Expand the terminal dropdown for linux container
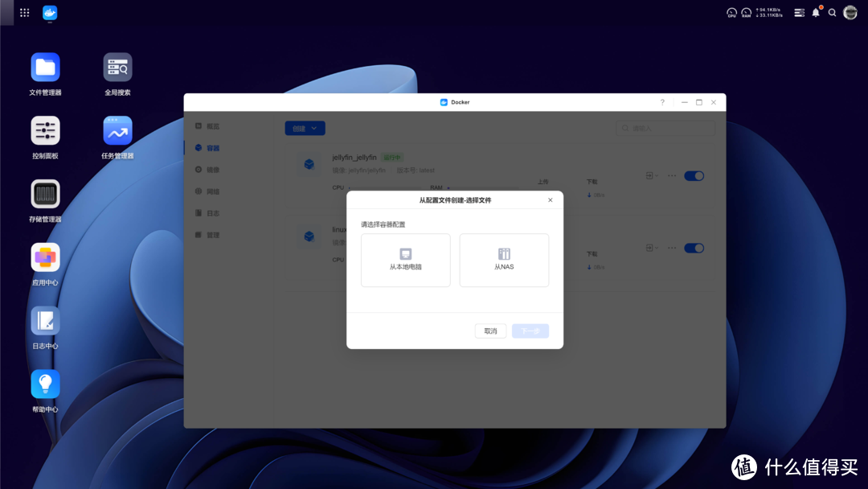The image size is (868, 489). (x=652, y=248)
